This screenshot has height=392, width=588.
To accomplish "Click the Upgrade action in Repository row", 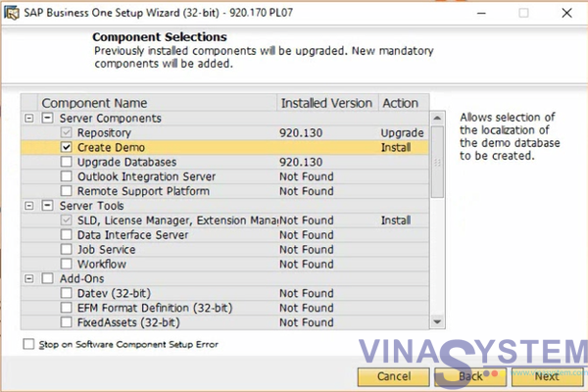I will click(x=402, y=133).
